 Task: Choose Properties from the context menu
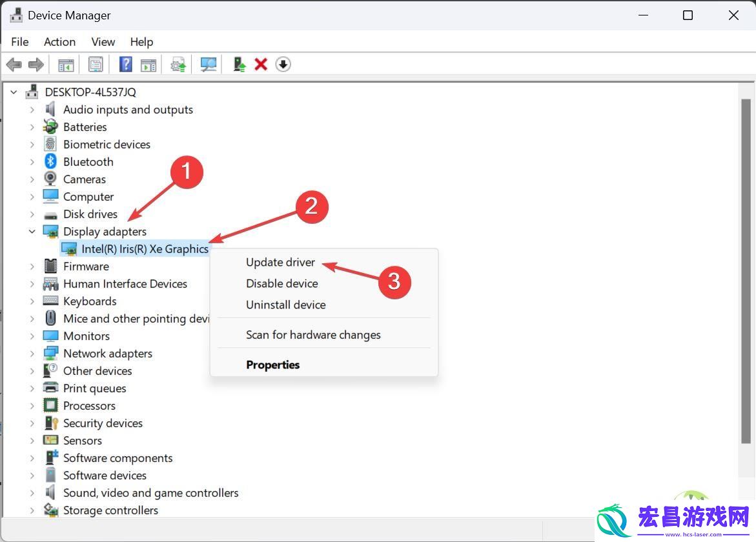point(273,365)
